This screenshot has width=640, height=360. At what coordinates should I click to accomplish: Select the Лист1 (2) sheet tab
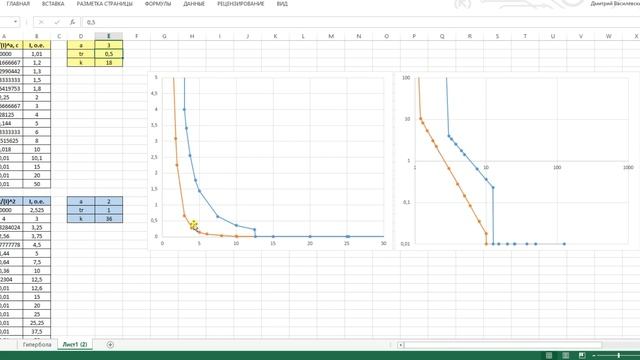point(75,344)
